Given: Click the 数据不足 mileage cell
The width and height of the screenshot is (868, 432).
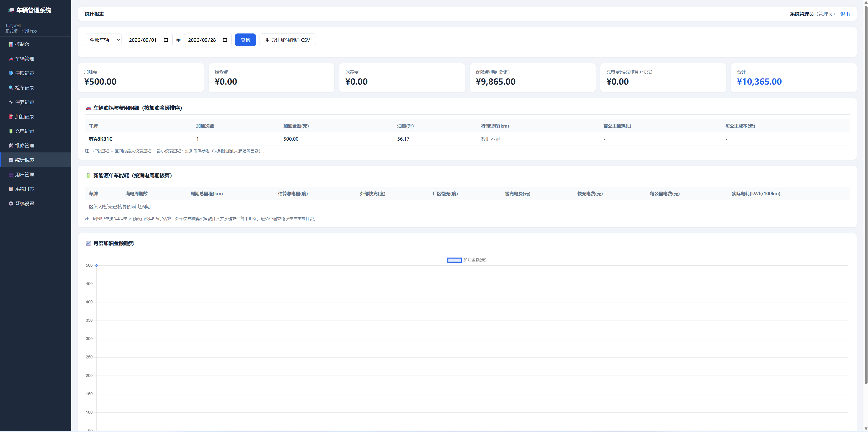Looking at the screenshot, I should [490, 139].
